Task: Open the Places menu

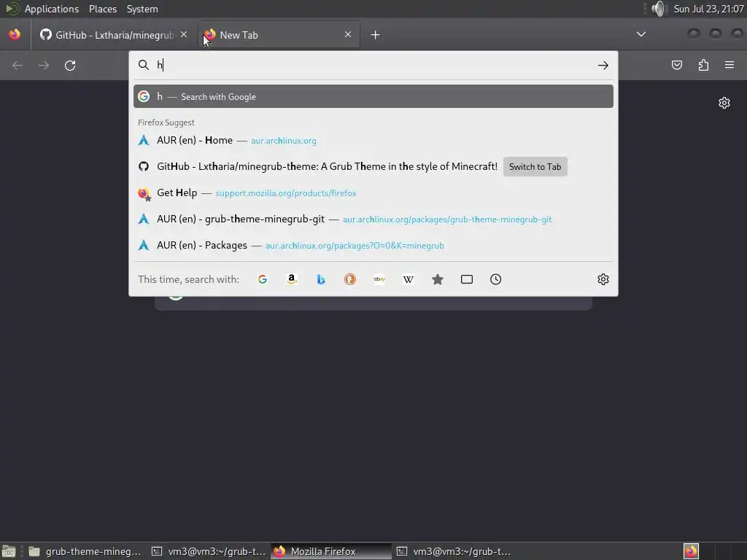Action: tap(103, 9)
